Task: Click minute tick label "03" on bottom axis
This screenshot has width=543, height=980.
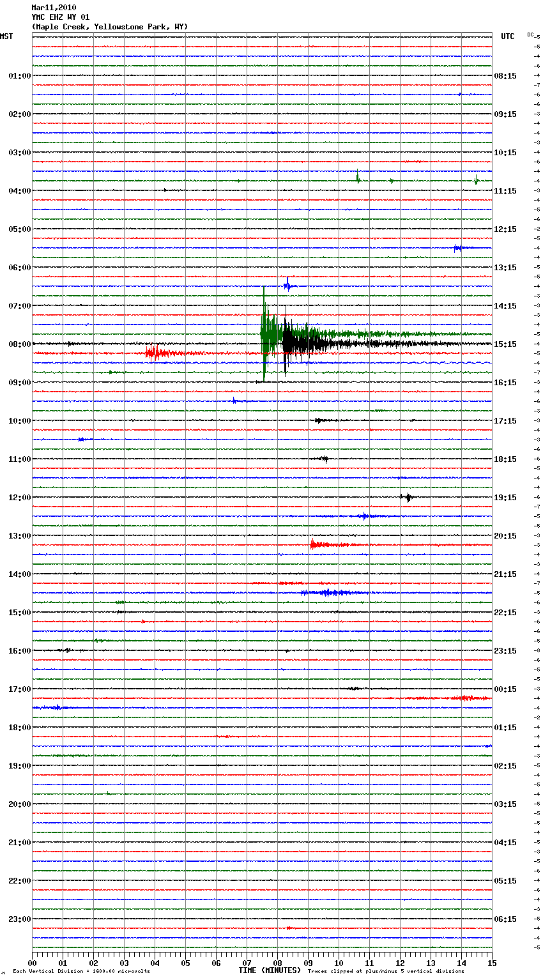Action: coord(124,963)
